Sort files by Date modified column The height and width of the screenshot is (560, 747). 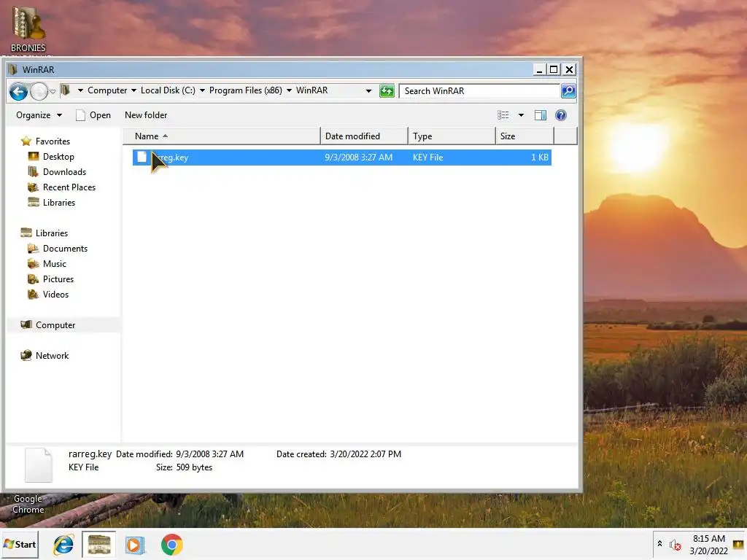click(364, 136)
